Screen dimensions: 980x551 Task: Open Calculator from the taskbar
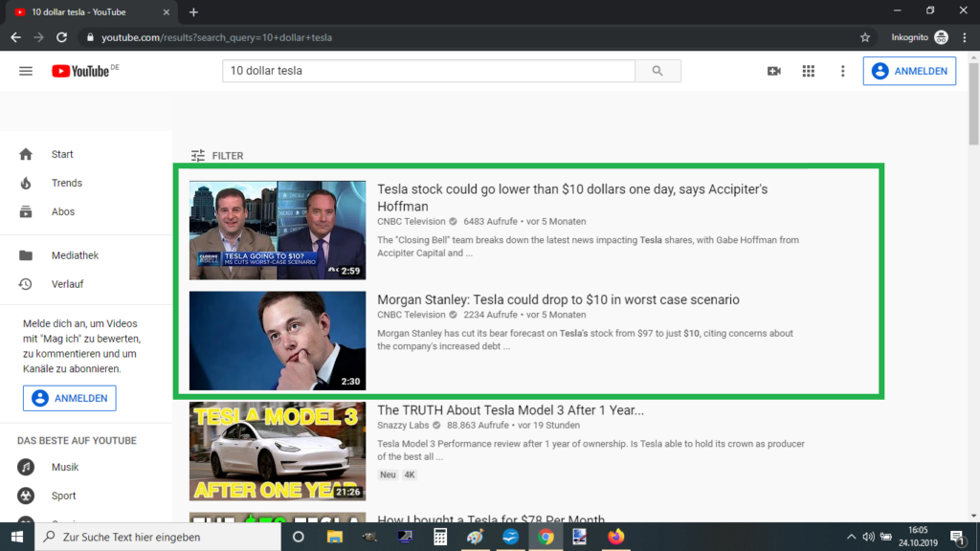440,537
